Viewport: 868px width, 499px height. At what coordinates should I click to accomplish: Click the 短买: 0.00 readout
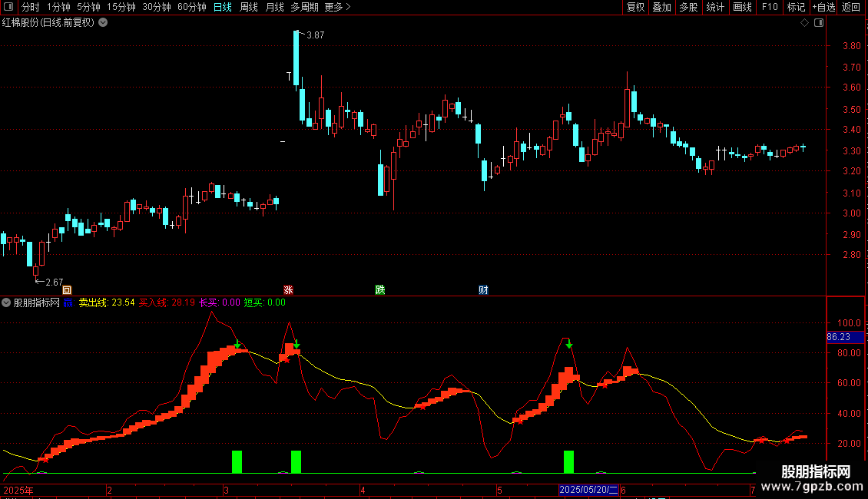[264, 302]
